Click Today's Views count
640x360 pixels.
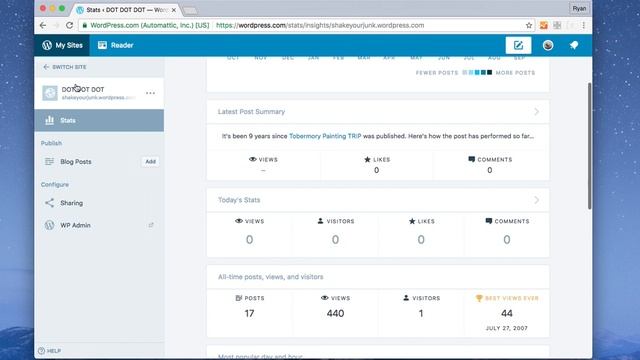[249, 240]
